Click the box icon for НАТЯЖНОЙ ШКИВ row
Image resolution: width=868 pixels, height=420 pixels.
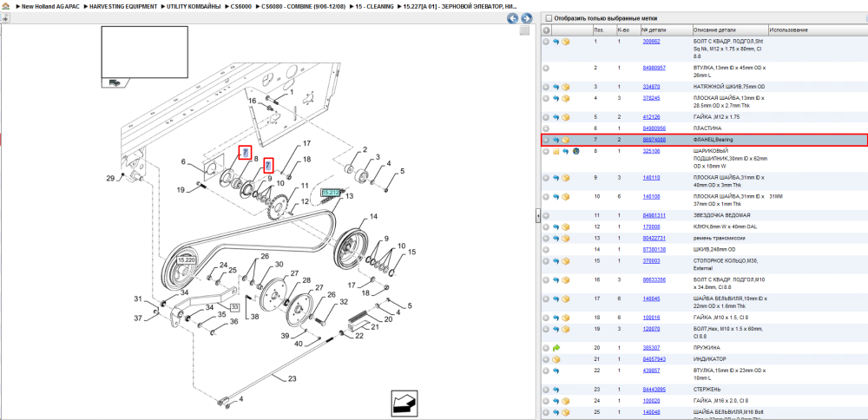(x=566, y=87)
